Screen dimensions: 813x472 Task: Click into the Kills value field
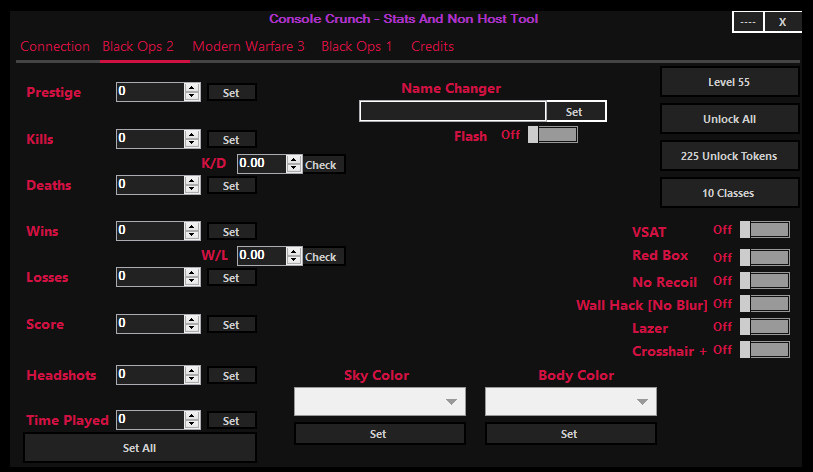click(x=150, y=138)
